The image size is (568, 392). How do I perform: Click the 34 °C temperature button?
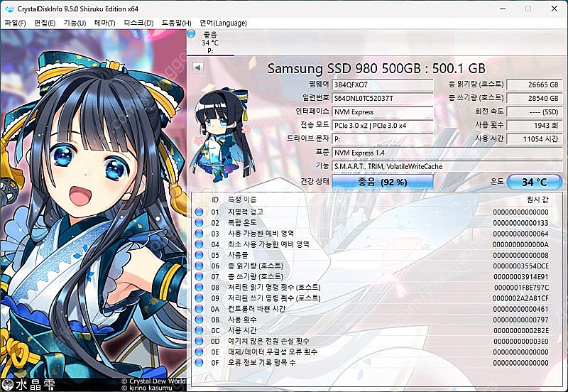coord(534,182)
